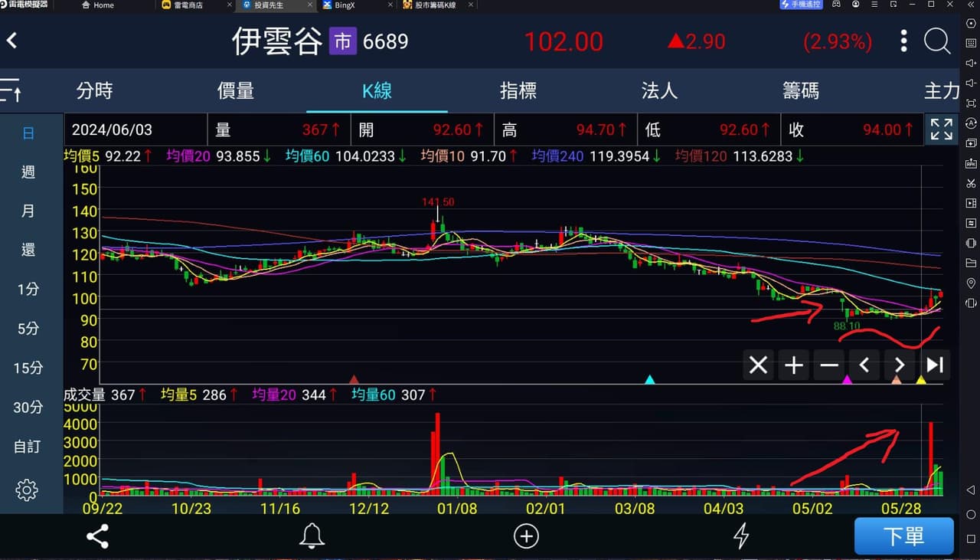980x560 pixels.
Task: Click Android home circle button
Action: 971,514
